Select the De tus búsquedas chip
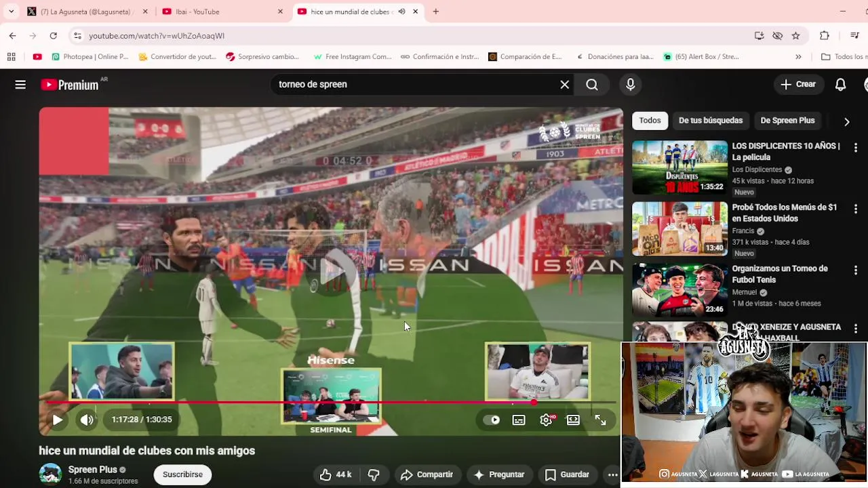Image resolution: width=868 pixels, height=488 pixels. [x=711, y=121]
